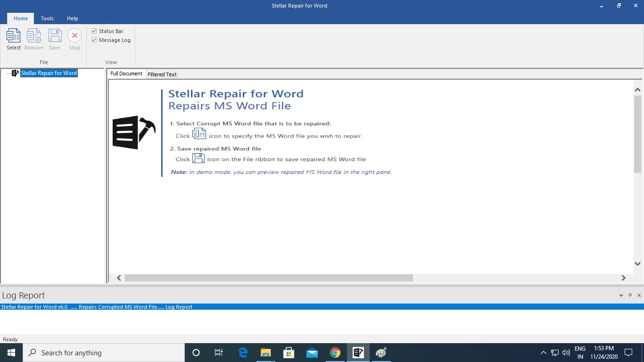Screen dimensions: 644x362
Task: Click the horizontal scrollbar left arrow
Action: click(x=119, y=278)
